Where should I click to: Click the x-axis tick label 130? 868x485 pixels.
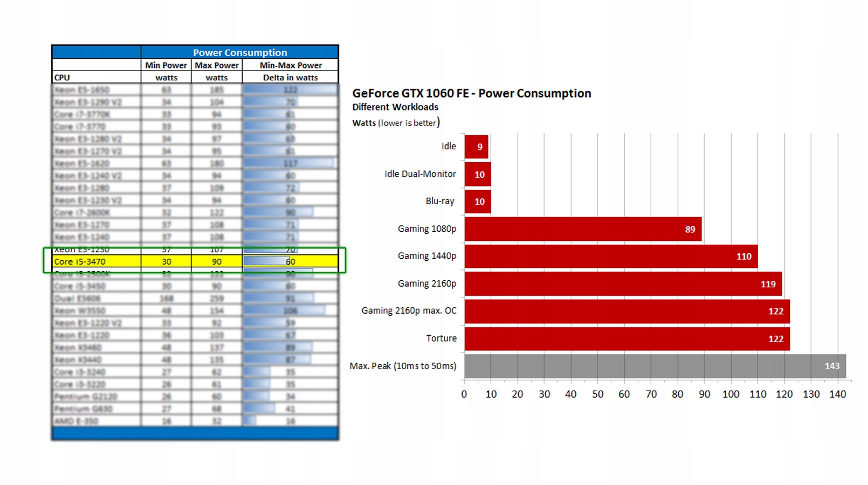point(811,394)
